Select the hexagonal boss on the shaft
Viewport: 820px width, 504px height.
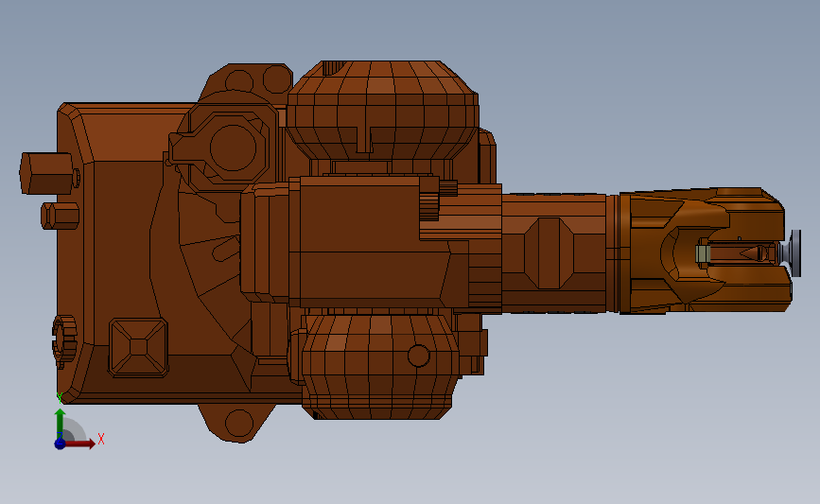pos(549,253)
